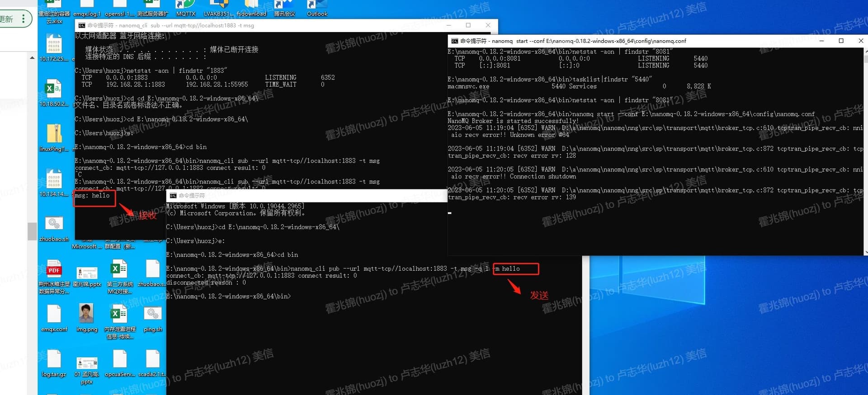Image resolution: width=868 pixels, height=395 pixels.
Task: Maximize the nanomq_cli sub console window
Action: tap(468, 25)
